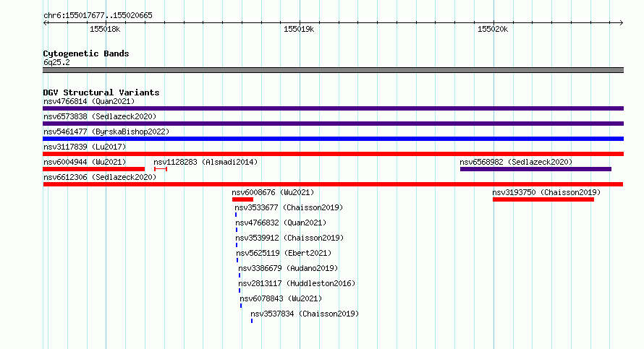This screenshot has width=644, height=349.
Task: Click the nsv6568982 (Sedlazeck2020) label
Action: click(x=516, y=162)
